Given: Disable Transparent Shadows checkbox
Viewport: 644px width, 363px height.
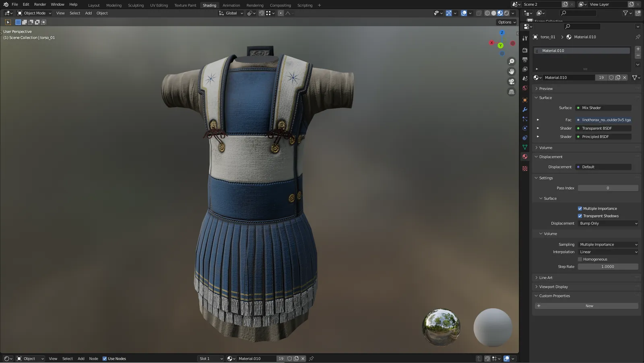Looking at the screenshot, I should (580, 216).
